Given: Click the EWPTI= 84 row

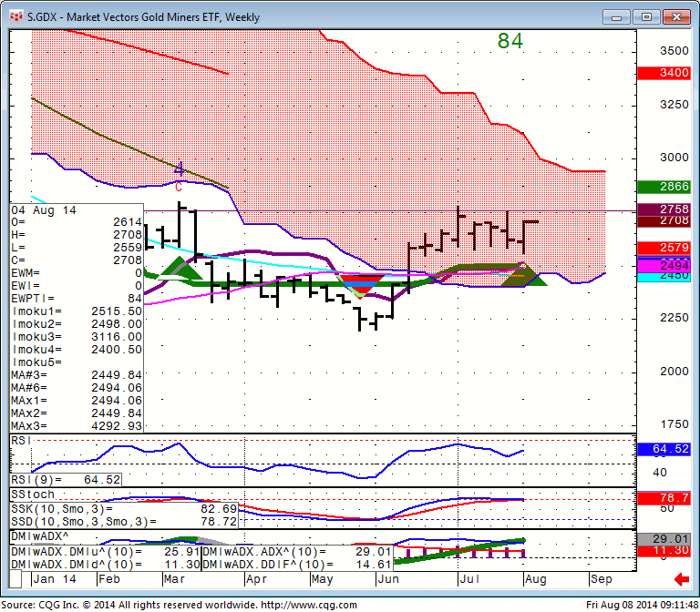Looking at the screenshot, I should pos(77,299).
